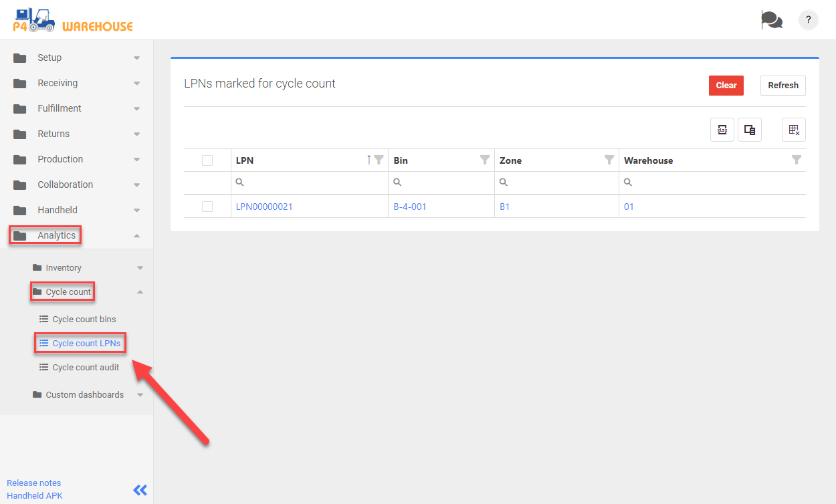
Task: Open the Warehouse column filter funnel
Action: click(x=796, y=160)
